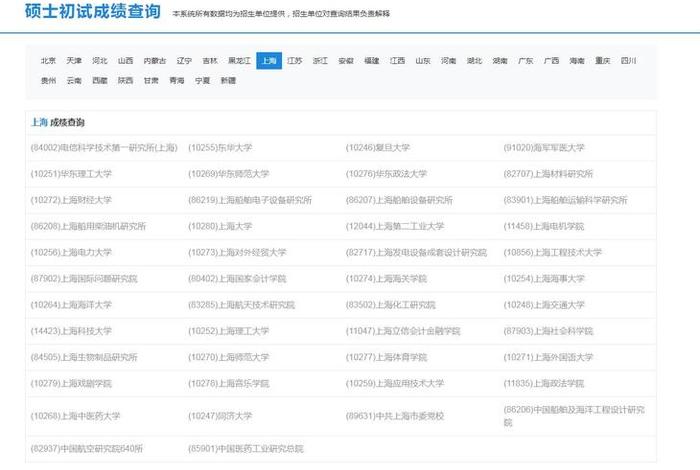700x470 pixels.
Task: Choose the 福建 tab
Action: [x=371, y=61]
